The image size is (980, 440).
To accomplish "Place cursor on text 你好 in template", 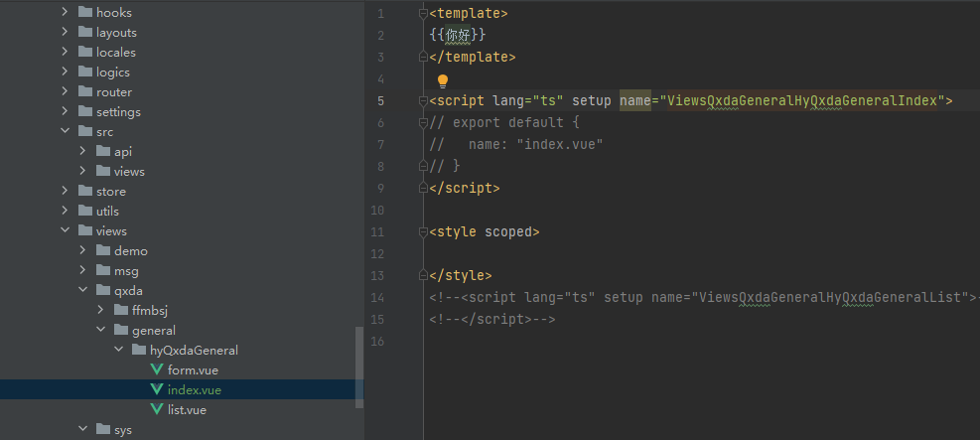I will (x=458, y=36).
